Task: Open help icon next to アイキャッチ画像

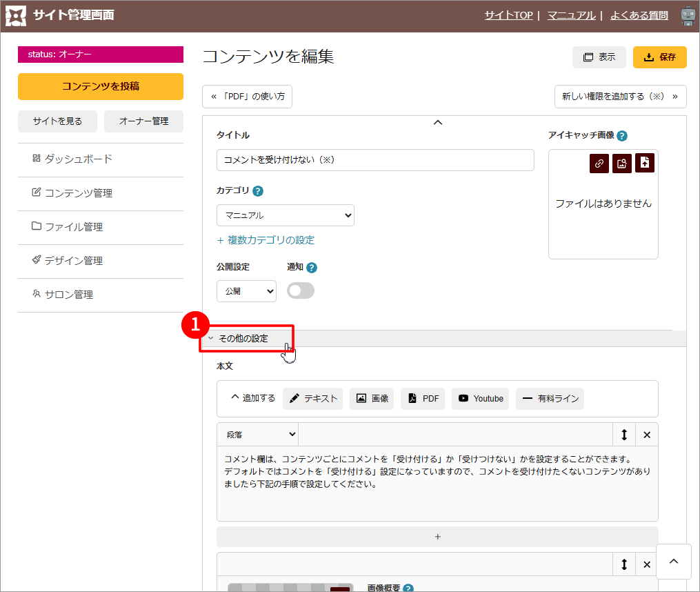Action: 622,136
